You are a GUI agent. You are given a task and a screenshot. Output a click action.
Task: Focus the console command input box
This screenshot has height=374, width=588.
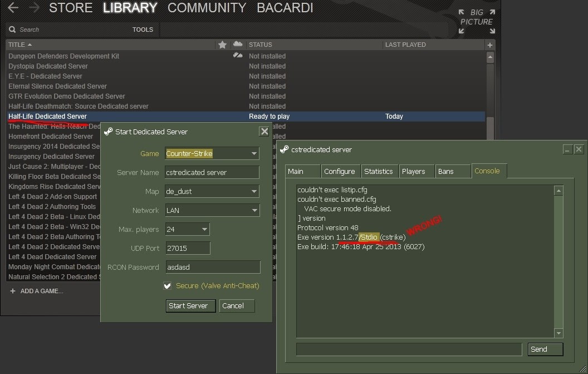pyautogui.click(x=409, y=349)
